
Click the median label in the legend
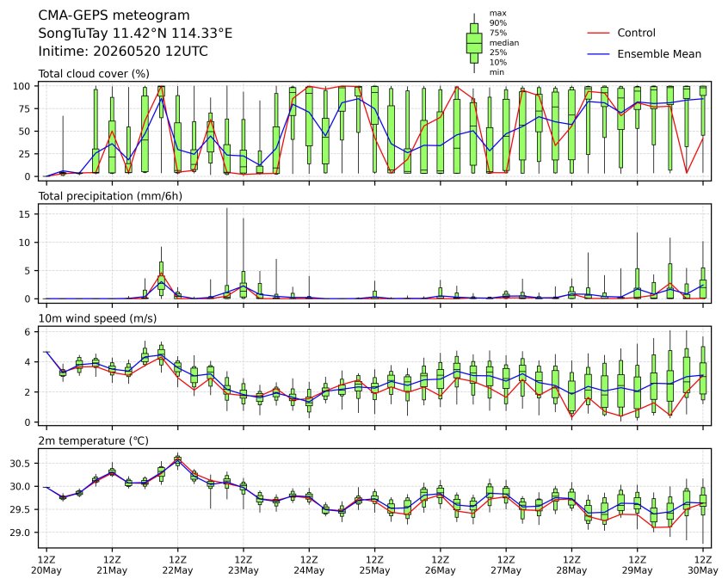[504, 43]
